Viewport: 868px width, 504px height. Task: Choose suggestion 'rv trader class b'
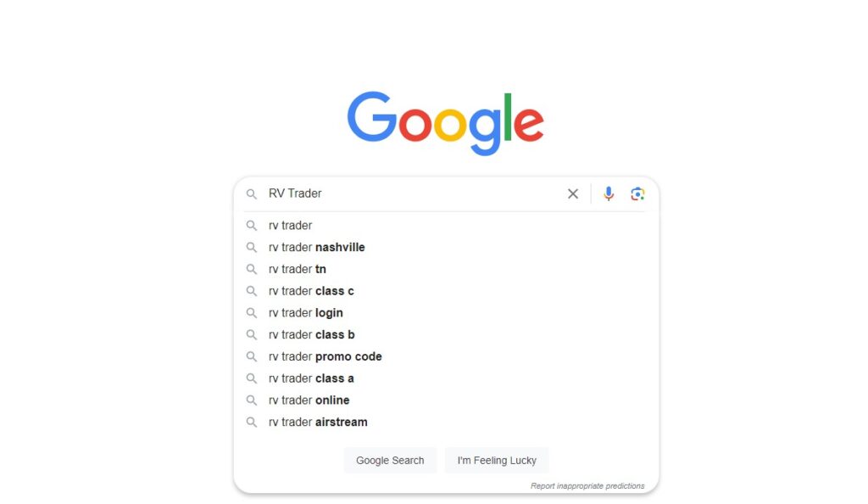446,334
